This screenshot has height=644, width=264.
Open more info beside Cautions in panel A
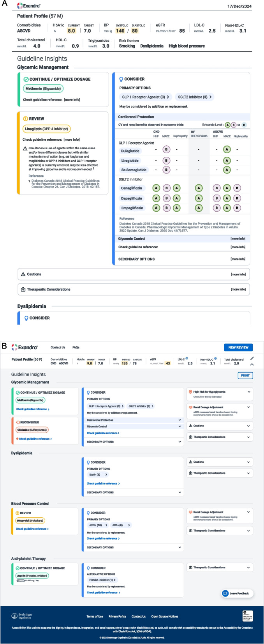(x=238, y=274)
